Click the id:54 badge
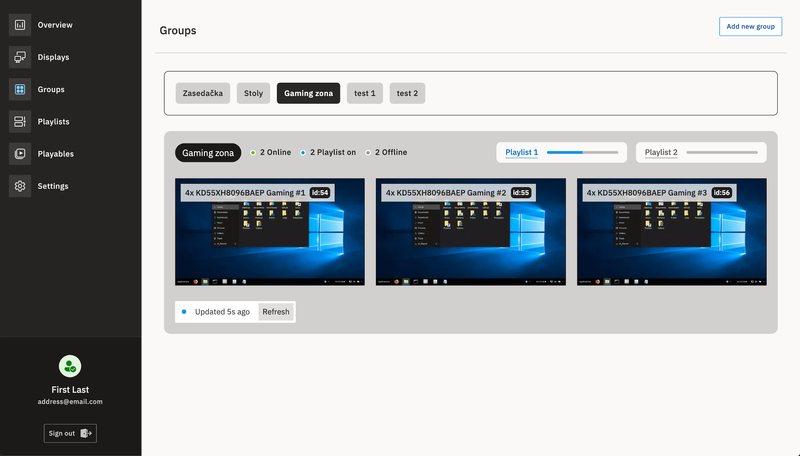This screenshot has height=456, width=800. pos(320,193)
